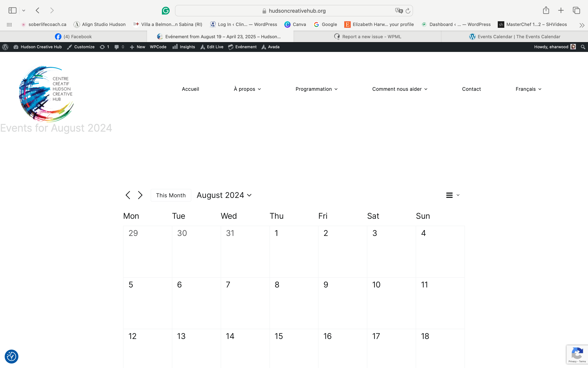Select day 10 in the calendar
The width and height of the screenshot is (588, 368).
tap(376, 285)
